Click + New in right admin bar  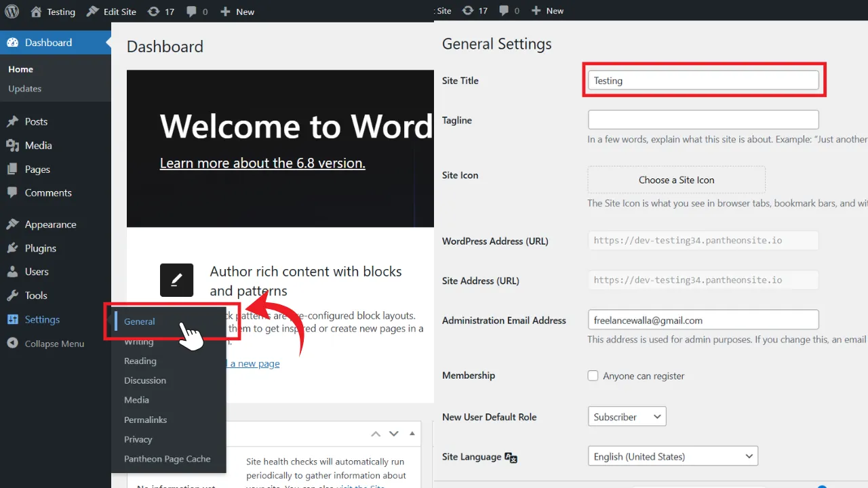coord(547,11)
